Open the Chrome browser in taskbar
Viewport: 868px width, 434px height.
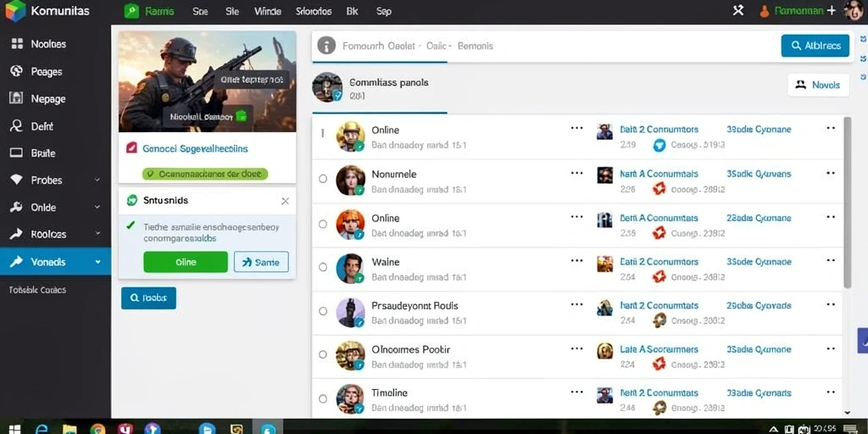tap(98, 428)
